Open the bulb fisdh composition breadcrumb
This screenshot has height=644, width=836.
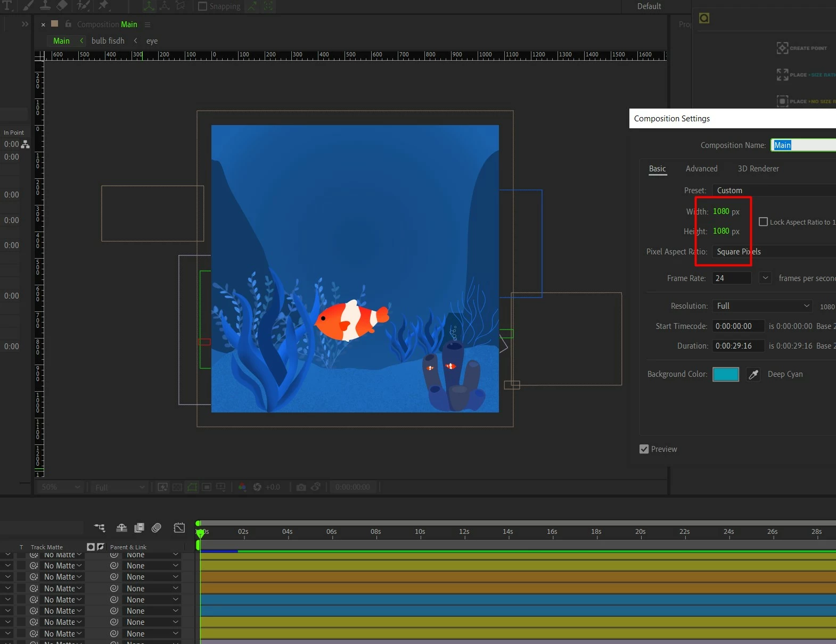click(108, 41)
